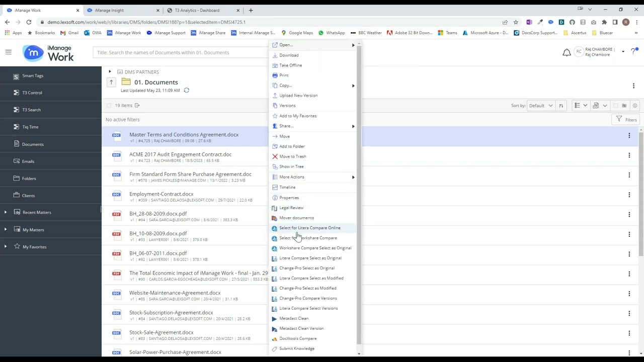Image resolution: width=644 pixels, height=362 pixels.
Task: Go up one folder level arrow
Action: click(111, 82)
